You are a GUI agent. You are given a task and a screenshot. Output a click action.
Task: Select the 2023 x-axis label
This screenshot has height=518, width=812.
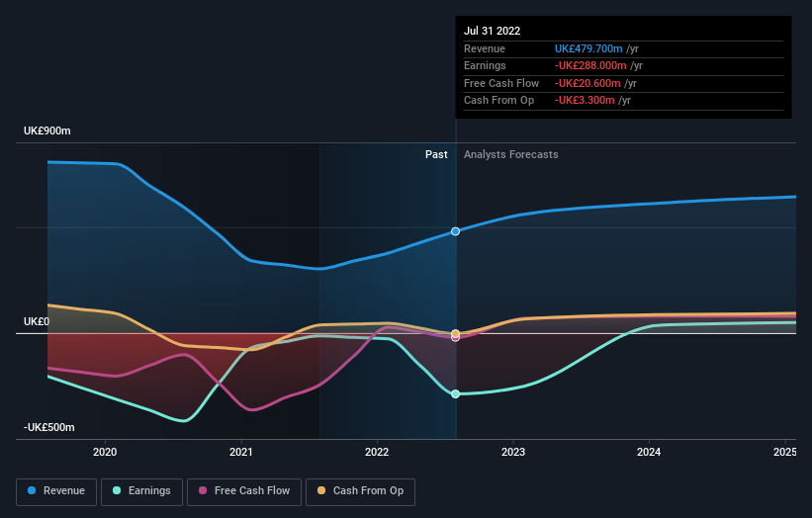[513, 452]
